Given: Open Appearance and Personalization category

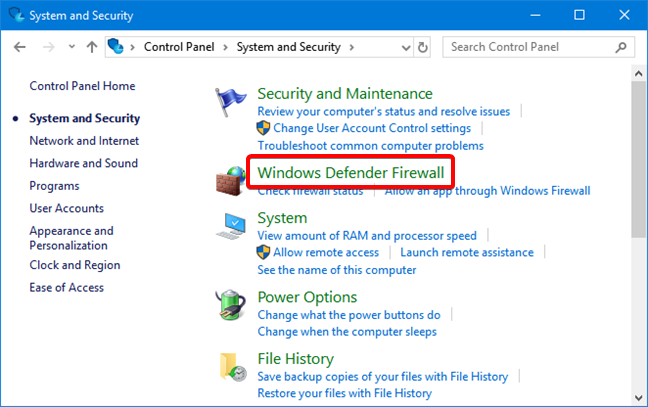Looking at the screenshot, I should pyautogui.click(x=71, y=238).
